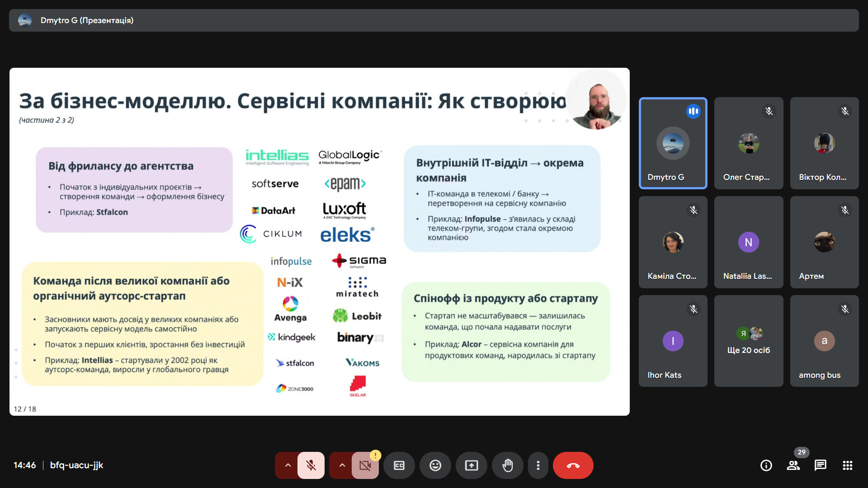Click Dmytro G speaking indicator icon

(x=693, y=111)
